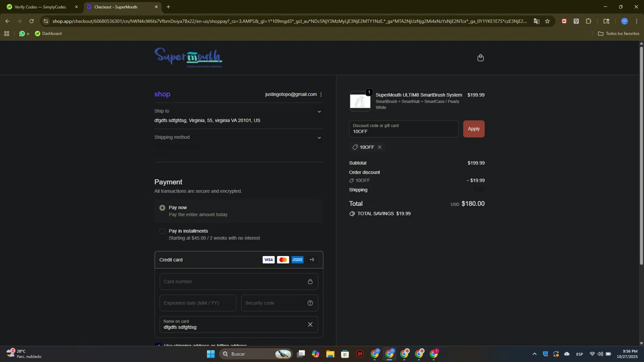This screenshot has width=644, height=362.
Task: Open the shopping bag cart icon
Action: click(480, 57)
